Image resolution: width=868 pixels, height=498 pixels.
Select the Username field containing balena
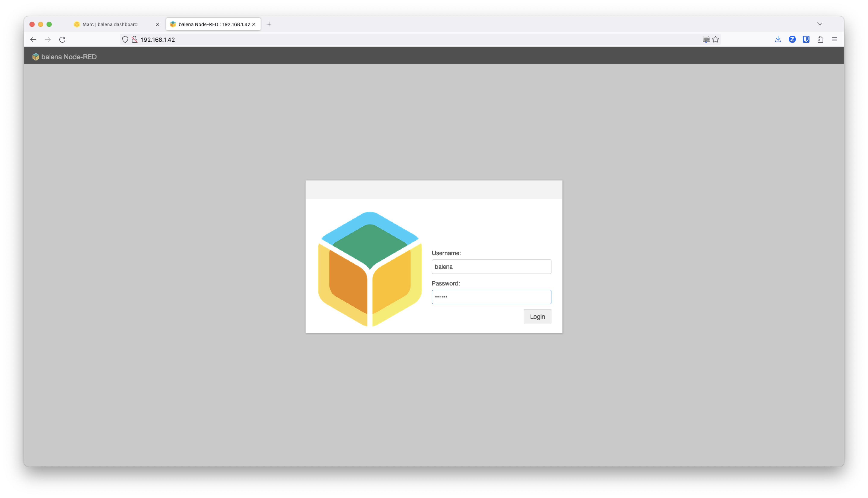[x=491, y=266]
